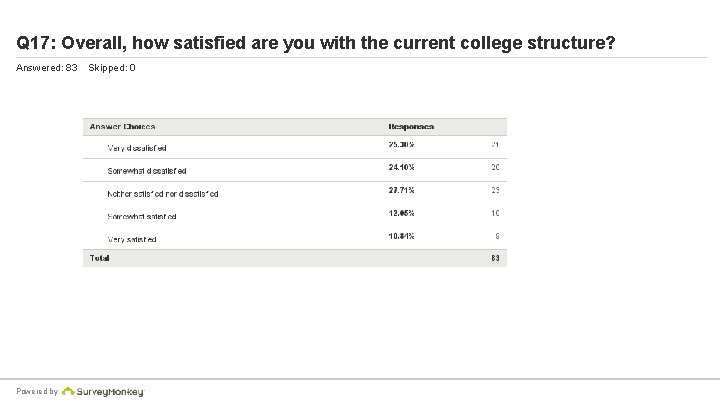Click the total count of 83
720x405 pixels.
pos(494,258)
